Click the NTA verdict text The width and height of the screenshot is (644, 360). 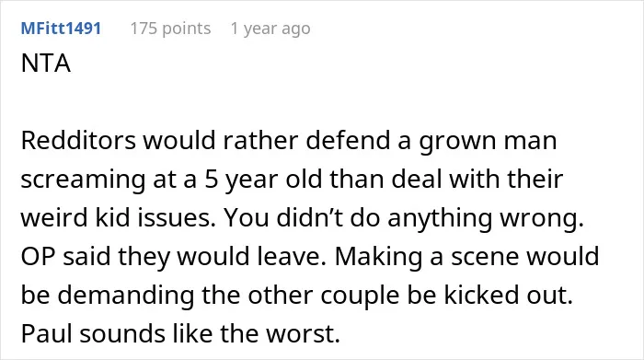[x=46, y=64]
